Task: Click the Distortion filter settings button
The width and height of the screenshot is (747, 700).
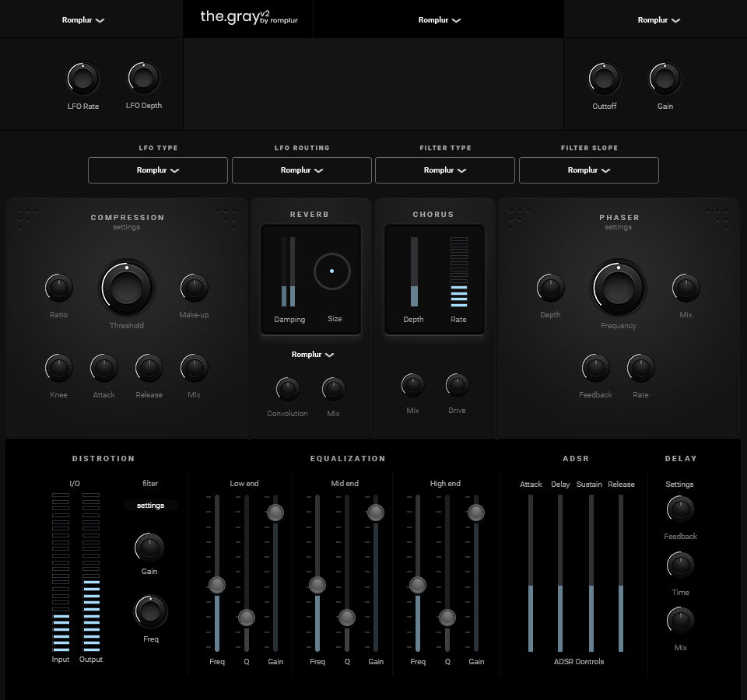Action: [x=150, y=506]
